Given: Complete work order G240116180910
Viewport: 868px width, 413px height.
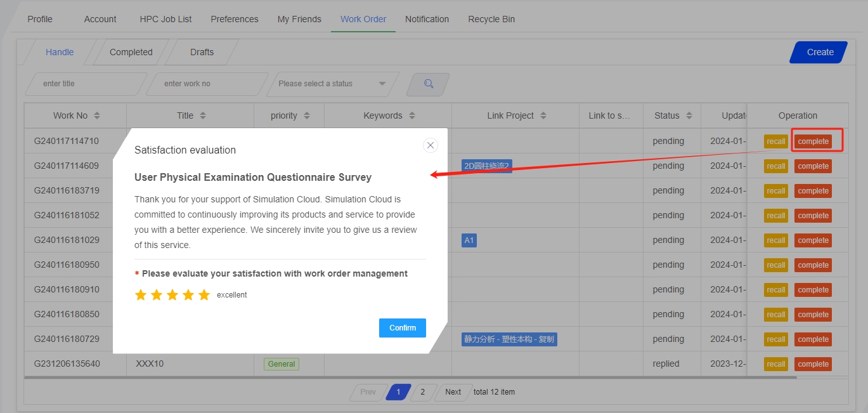Looking at the screenshot, I should click(813, 290).
